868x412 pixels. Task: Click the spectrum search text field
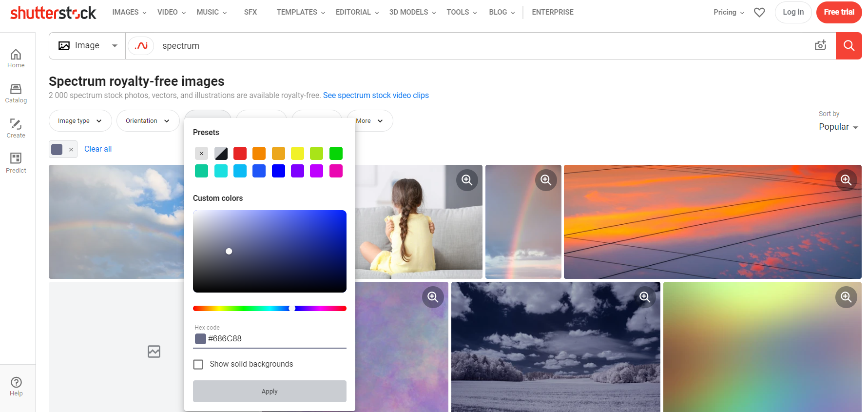(x=482, y=46)
